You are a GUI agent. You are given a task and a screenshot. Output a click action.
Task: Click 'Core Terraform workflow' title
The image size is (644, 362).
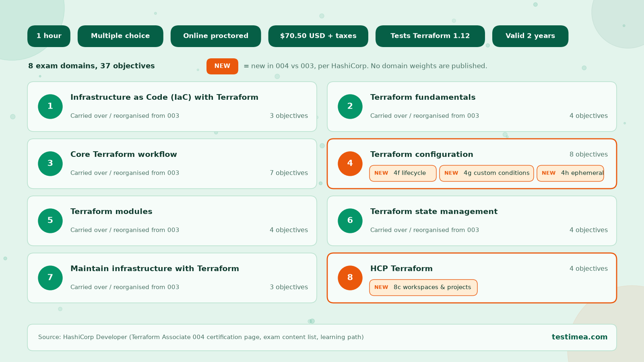coord(124,154)
